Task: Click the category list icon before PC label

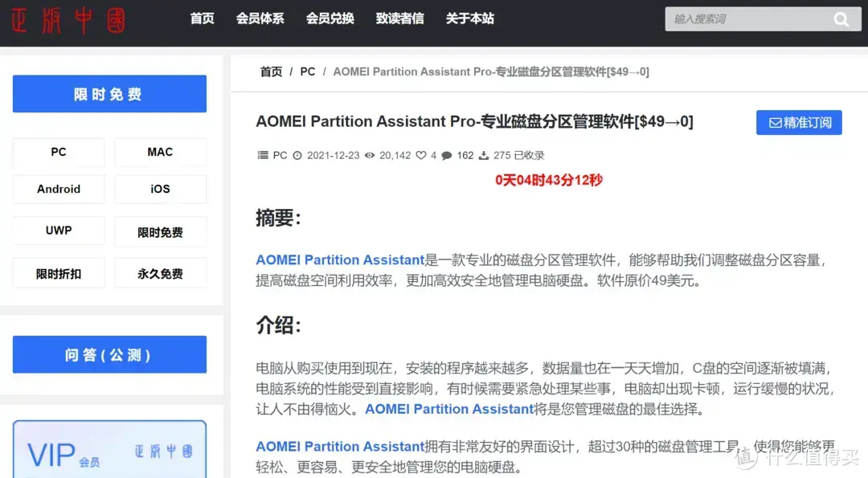Action: (261, 155)
